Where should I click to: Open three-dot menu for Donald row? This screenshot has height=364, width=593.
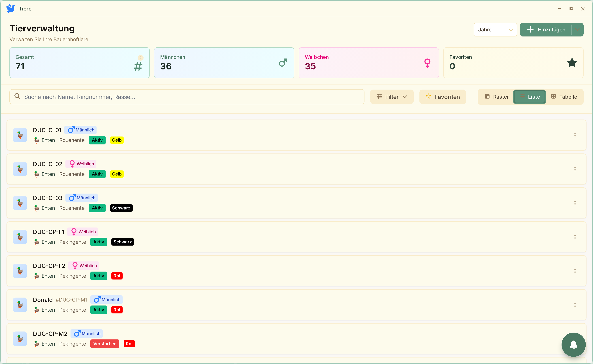coord(575,305)
